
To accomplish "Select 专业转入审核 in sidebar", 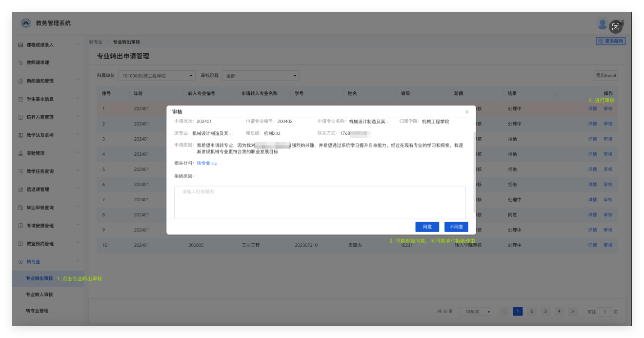I will 40,295.
